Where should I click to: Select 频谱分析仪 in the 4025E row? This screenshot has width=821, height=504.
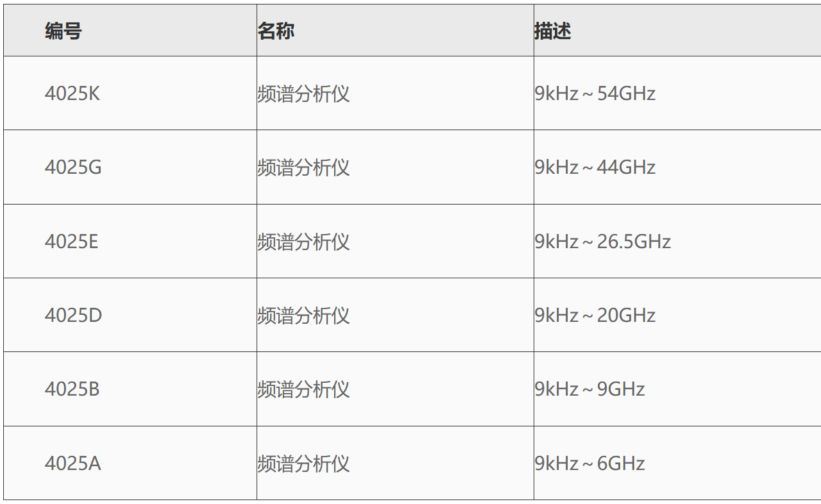coord(303,242)
